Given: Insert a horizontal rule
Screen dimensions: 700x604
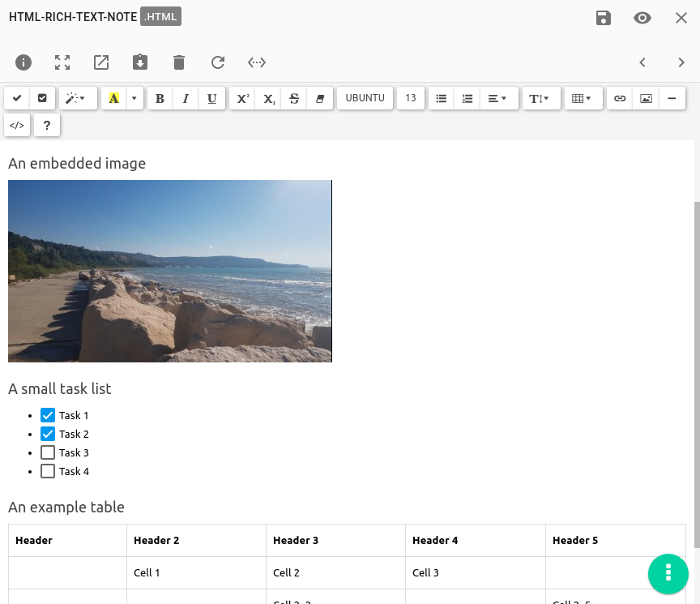Looking at the screenshot, I should [x=672, y=98].
